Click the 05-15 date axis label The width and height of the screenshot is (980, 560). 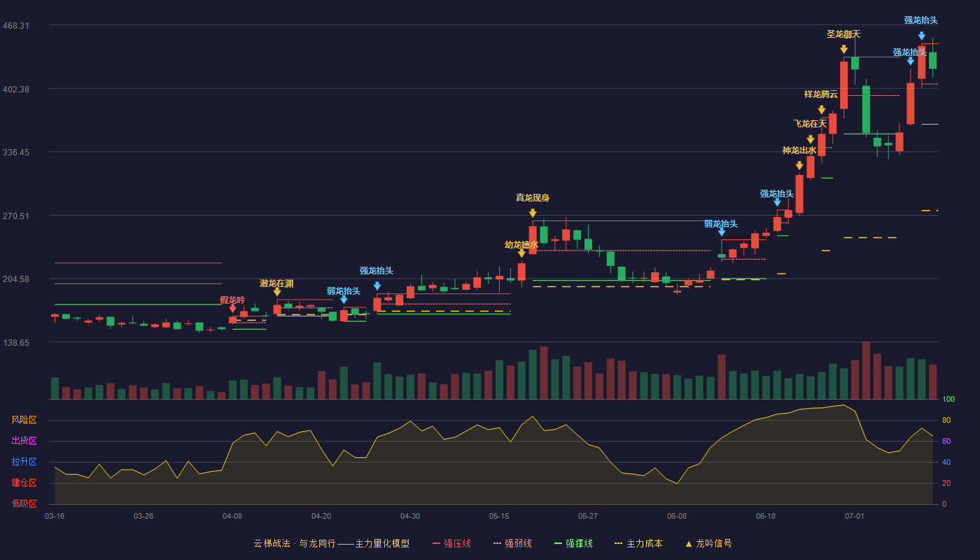click(x=499, y=516)
